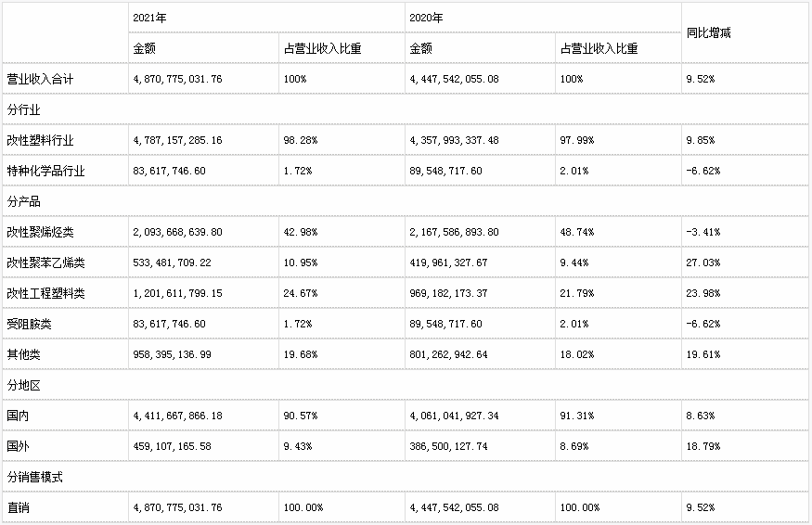
Task: Select the 国外 row label
Action: tap(19, 446)
